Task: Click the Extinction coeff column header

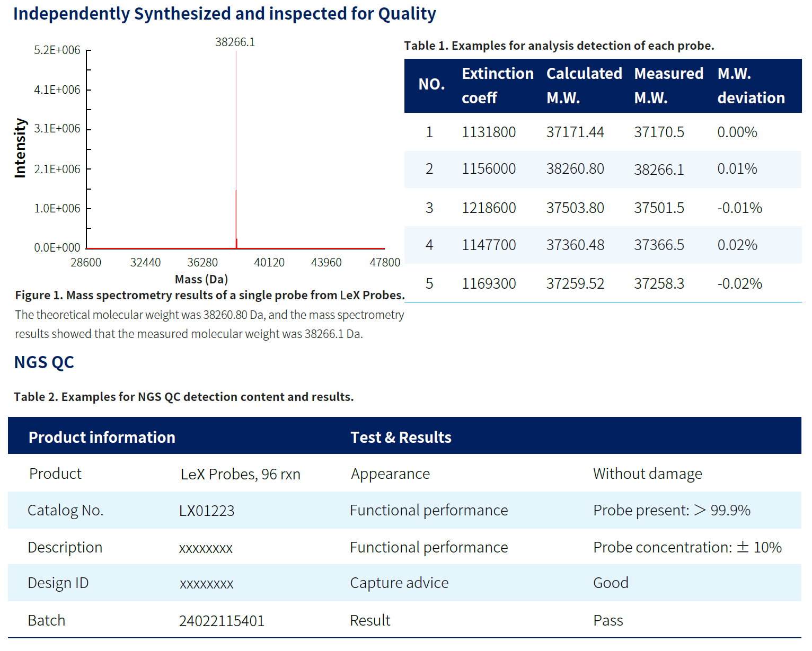Action: click(x=497, y=85)
